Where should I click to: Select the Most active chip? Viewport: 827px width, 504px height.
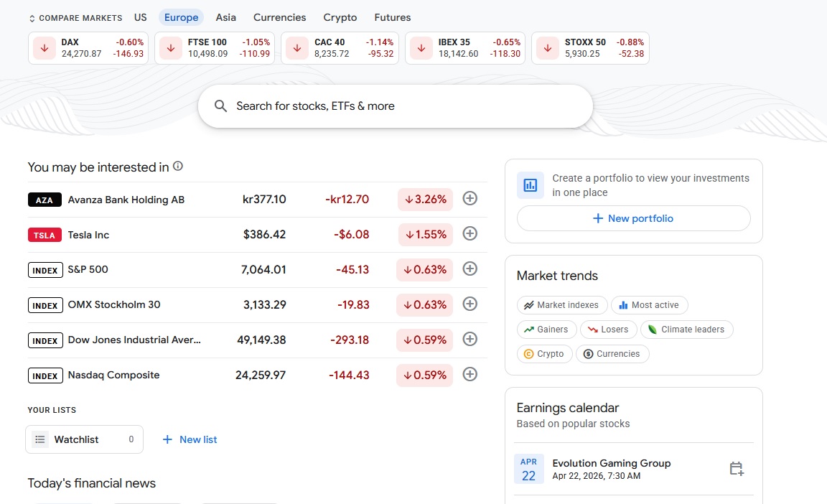pos(649,305)
